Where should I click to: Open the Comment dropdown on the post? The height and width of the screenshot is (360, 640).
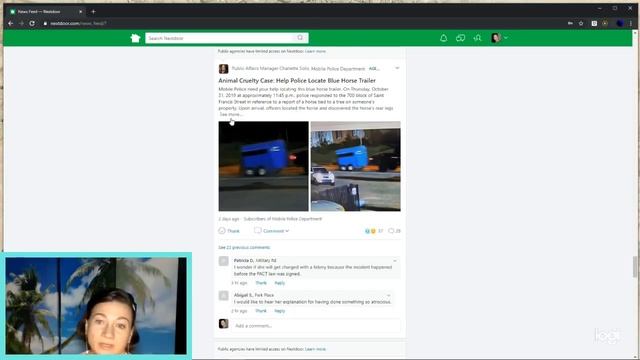[x=271, y=231]
